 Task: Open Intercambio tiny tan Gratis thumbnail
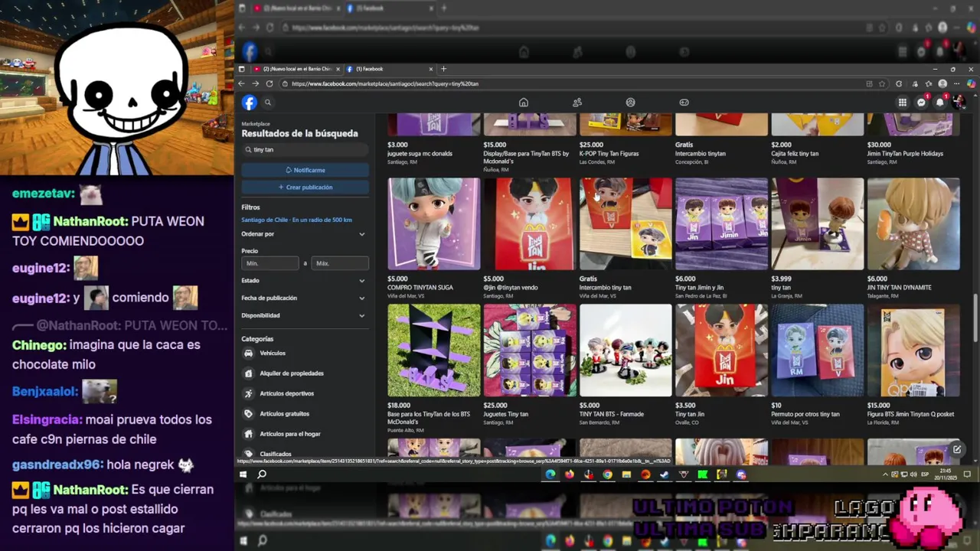tap(626, 223)
